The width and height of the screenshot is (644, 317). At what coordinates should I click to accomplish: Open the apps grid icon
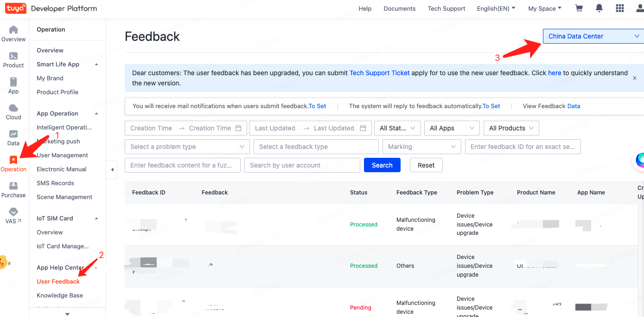point(619,8)
